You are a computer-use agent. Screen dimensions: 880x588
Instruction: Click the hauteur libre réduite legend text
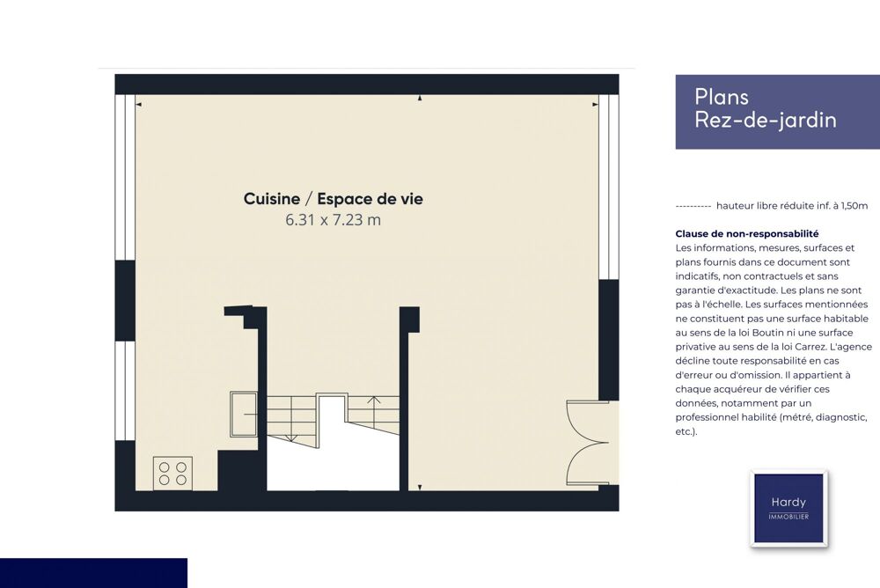pos(792,206)
